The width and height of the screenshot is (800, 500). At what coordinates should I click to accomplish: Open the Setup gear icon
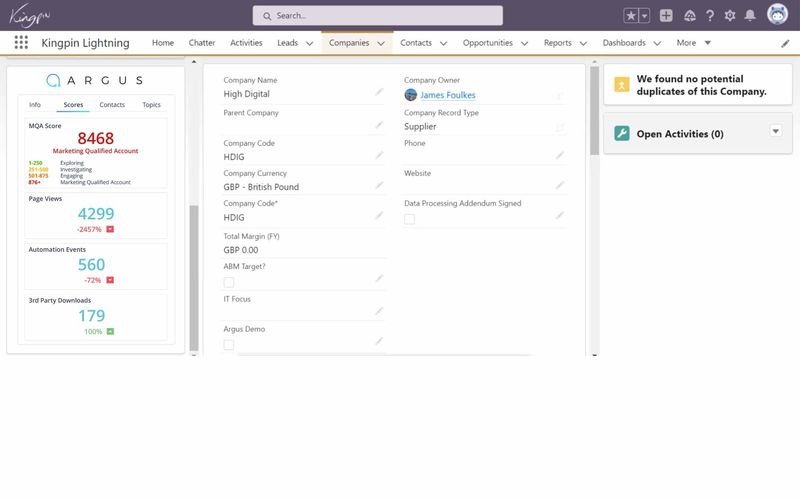point(730,16)
